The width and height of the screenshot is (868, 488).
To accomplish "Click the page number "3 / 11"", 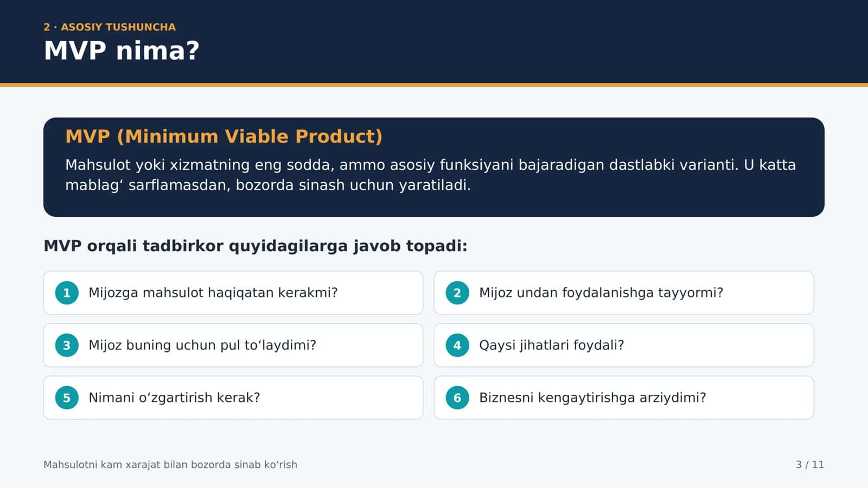I will 809,465.
